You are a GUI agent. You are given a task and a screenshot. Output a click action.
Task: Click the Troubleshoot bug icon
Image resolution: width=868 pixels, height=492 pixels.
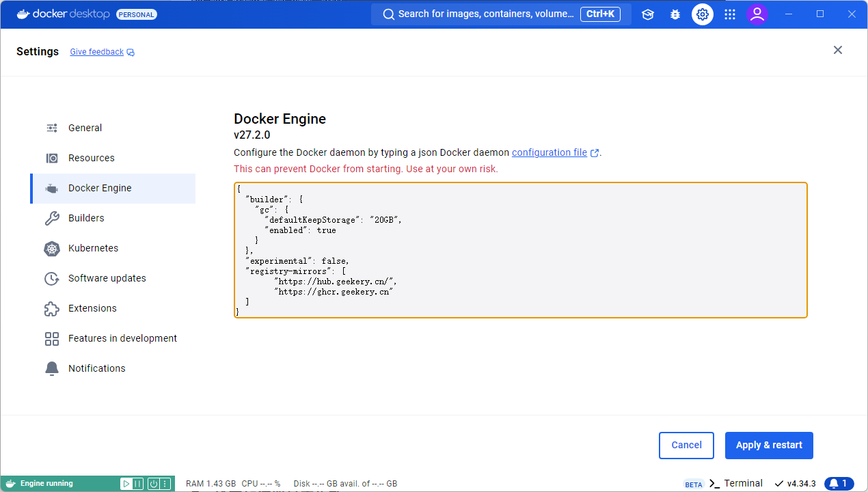(x=675, y=14)
